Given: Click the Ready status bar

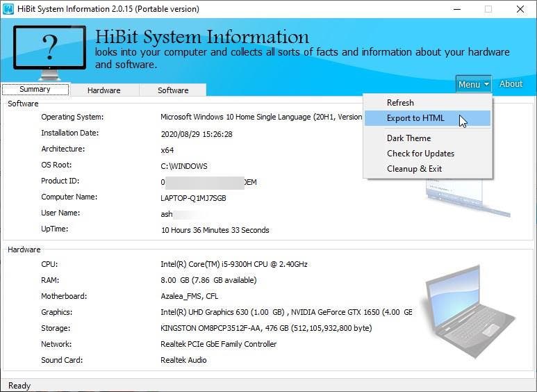Looking at the screenshot, I should [x=19, y=386].
